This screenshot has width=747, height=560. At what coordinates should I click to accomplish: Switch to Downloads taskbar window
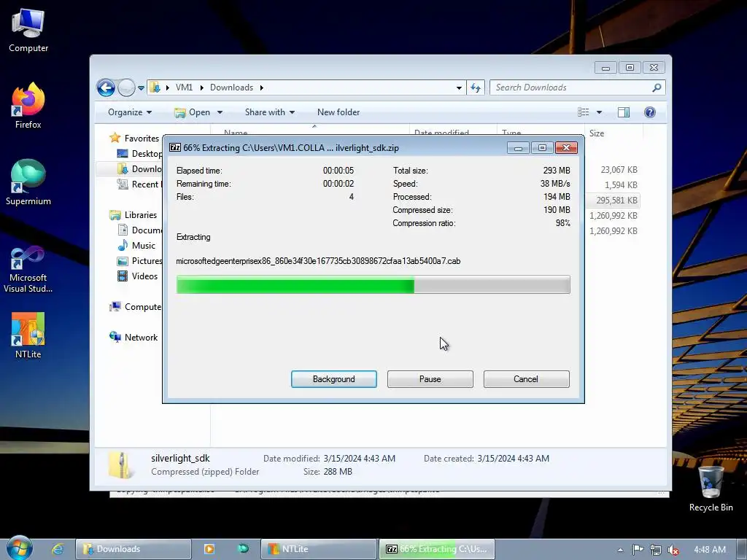coord(133,549)
